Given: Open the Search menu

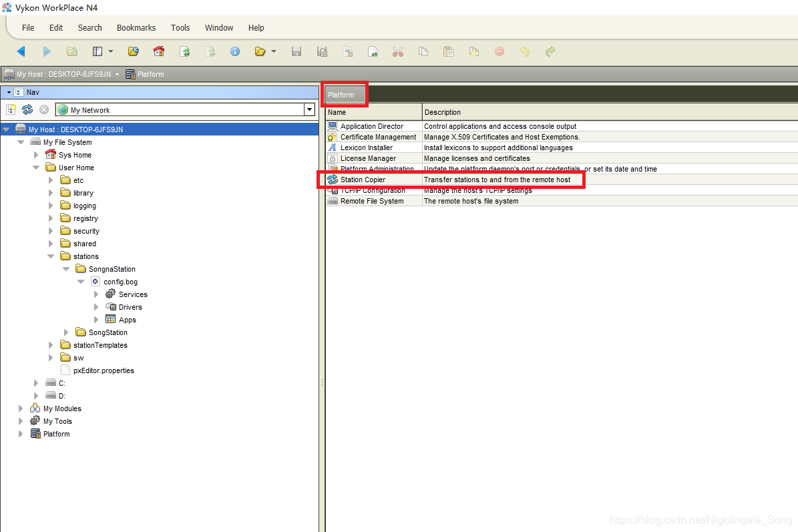Looking at the screenshot, I should [89, 28].
